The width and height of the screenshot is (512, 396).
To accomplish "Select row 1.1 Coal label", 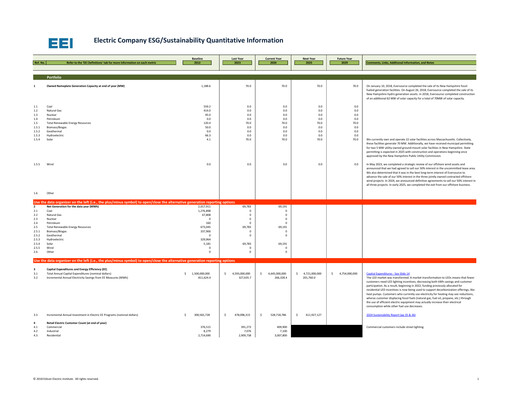I will 49,106.
